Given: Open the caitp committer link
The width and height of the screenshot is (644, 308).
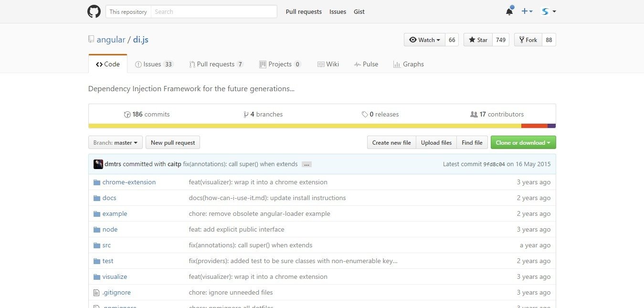Looking at the screenshot, I should 174,164.
